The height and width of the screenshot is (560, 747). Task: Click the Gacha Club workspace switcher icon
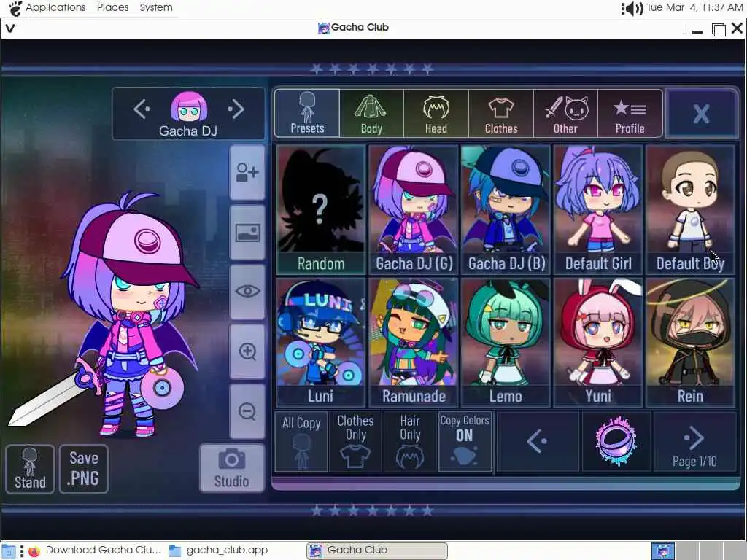[x=662, y=551]
